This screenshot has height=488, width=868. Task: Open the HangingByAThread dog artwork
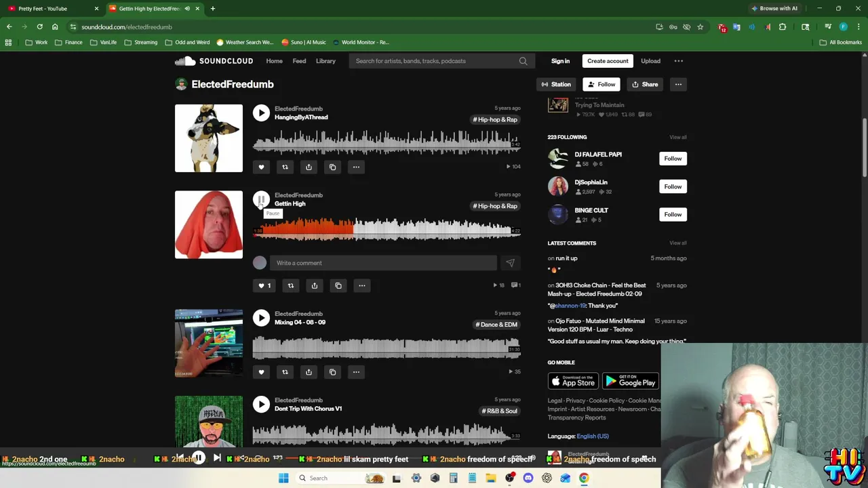click(209, 138)
